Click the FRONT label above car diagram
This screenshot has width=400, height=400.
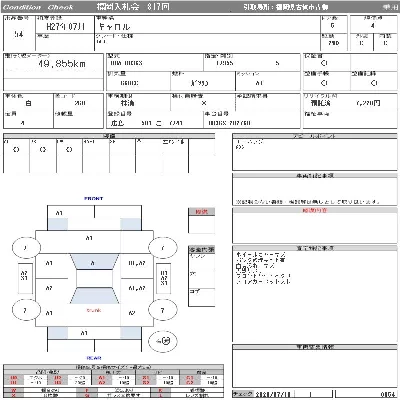[x=94, y=198]
